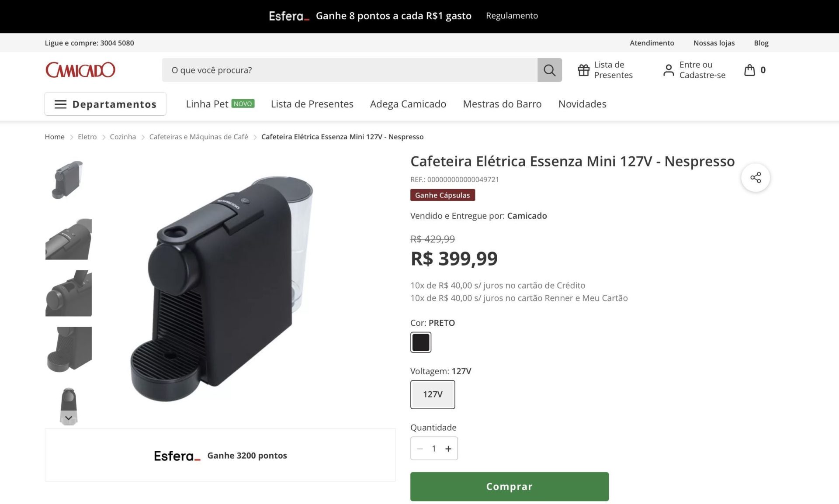
Task: Click the user account icon
Action: point(669,70)
